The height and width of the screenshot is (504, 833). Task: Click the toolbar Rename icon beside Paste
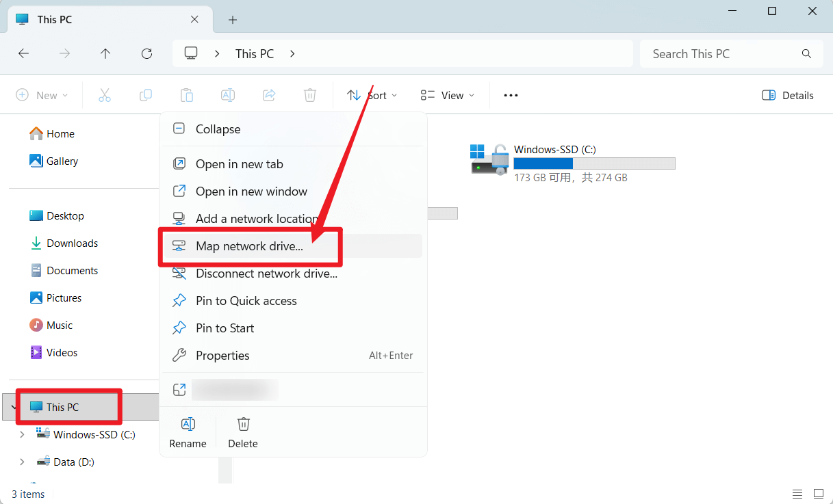(228, 95)
